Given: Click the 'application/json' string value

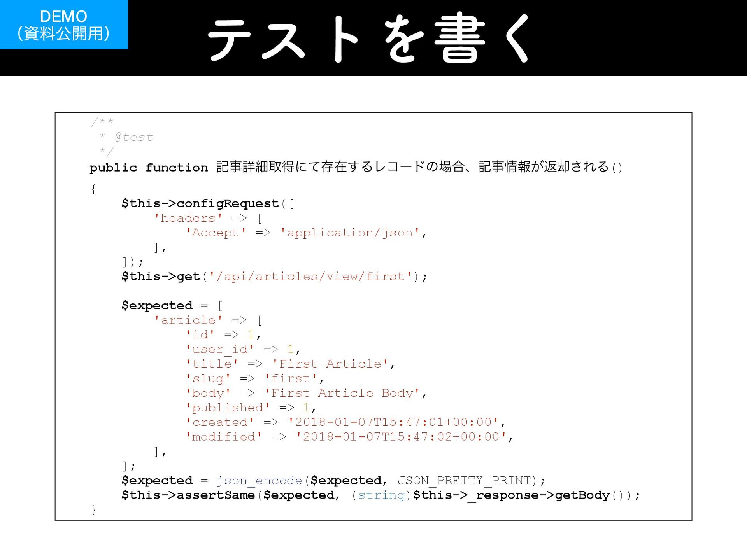Looking at the screenshot, I should 350,233.
